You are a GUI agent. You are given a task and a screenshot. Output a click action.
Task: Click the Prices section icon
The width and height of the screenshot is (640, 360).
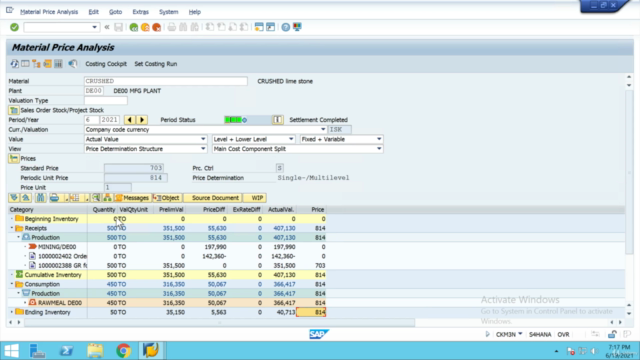tap(14, 158)
